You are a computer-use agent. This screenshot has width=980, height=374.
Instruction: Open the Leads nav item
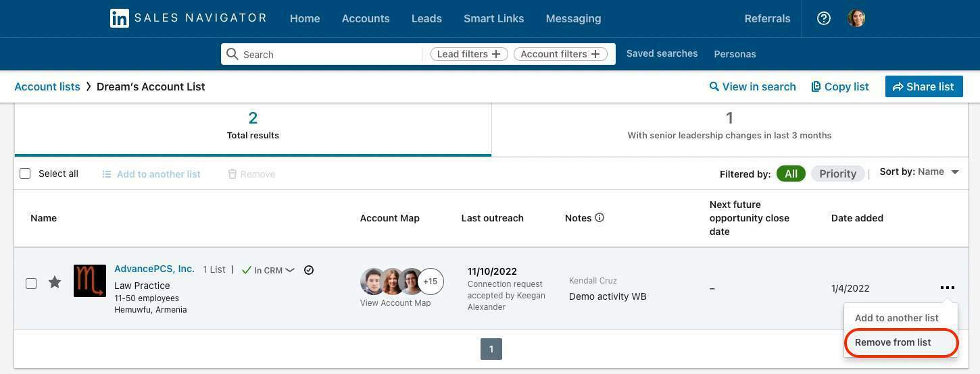(426, 18)
